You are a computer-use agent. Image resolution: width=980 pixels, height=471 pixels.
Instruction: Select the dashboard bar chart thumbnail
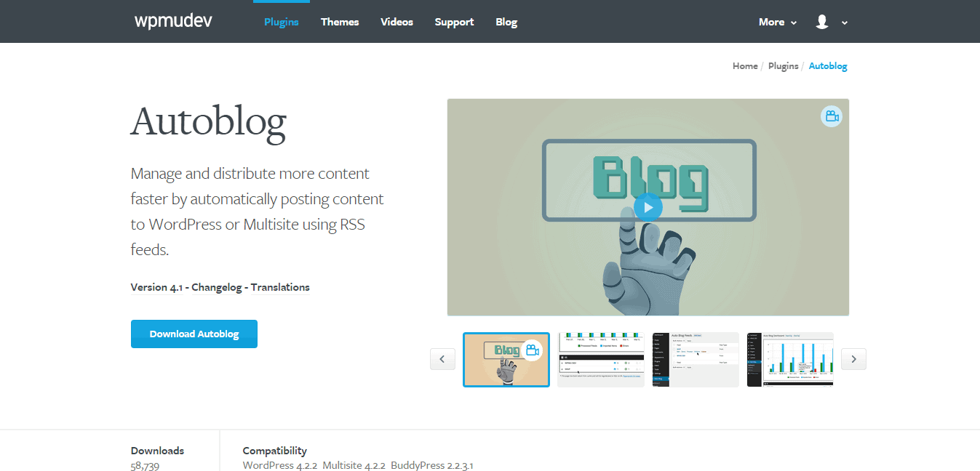[x=789, y=359]
